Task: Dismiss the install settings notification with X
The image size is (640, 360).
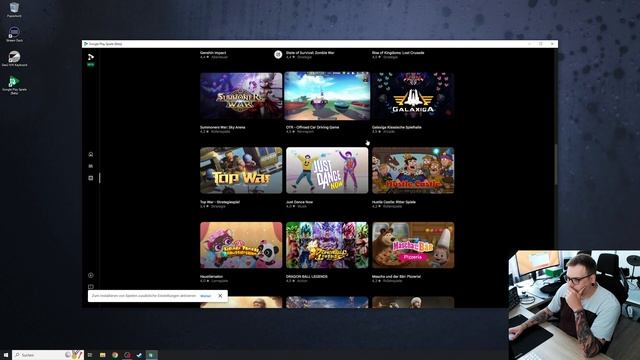Action: [220, 296]
